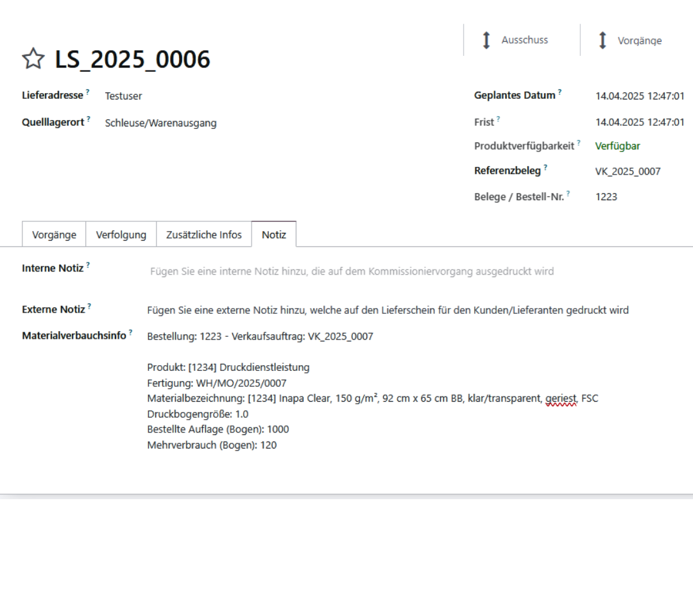
Task: Switch to the Verfolgung tab
Action: [120, 234]
